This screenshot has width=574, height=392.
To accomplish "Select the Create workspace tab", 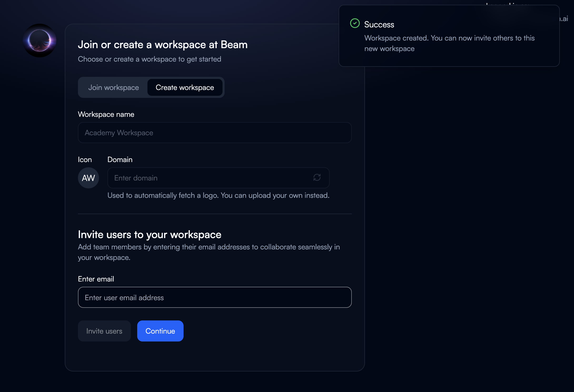I will tap(185, 88).
